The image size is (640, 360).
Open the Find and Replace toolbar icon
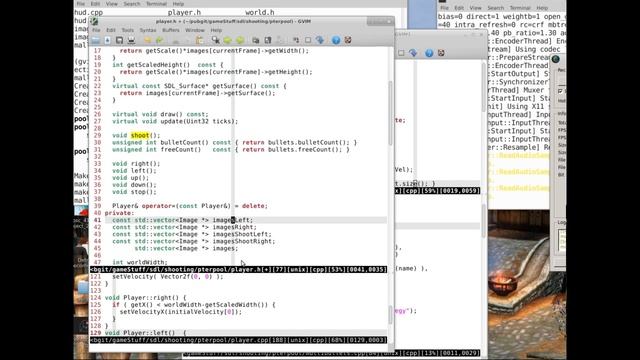tap(216, 40)
